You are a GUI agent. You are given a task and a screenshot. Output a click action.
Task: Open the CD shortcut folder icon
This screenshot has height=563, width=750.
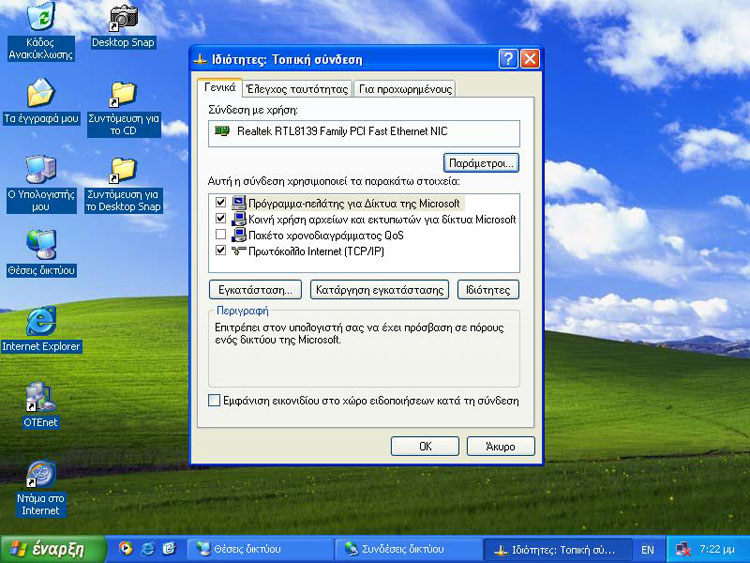(x=123, y=94)
